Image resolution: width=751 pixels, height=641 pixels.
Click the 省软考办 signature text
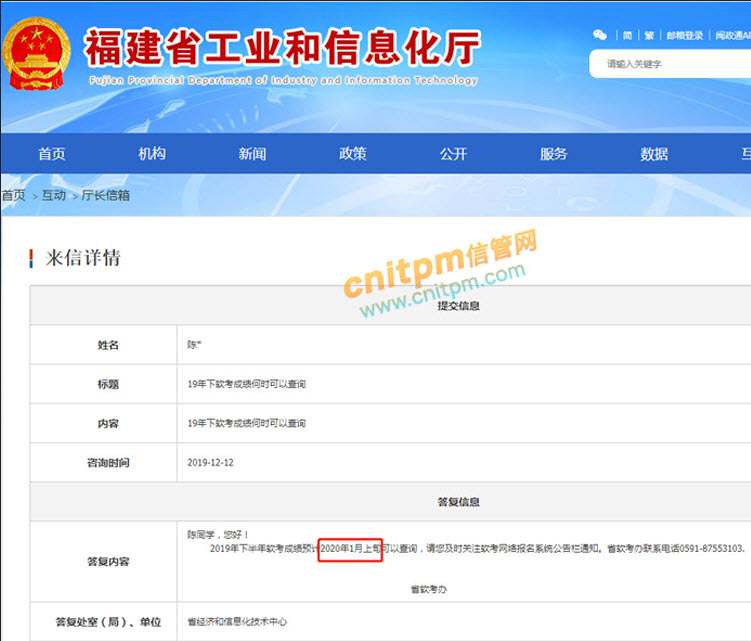pos(429,589)
